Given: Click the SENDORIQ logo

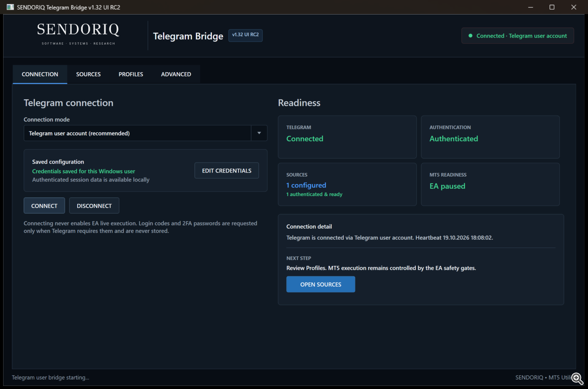Looking at the screenshot, I should (78, 34).
